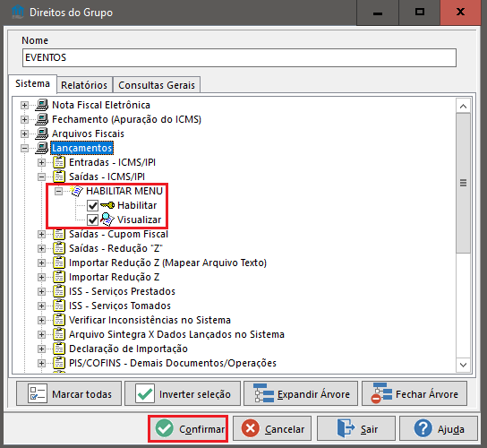
Task: Click the Entradas - ICMS/IPI notepad icon
Action: 59,162
